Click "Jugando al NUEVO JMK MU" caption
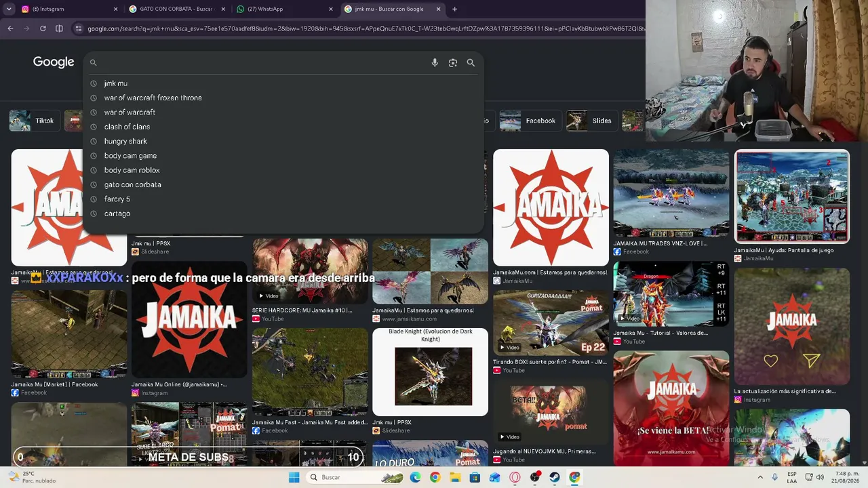Viewport: 868px width, 488px height. coord(545,451)
